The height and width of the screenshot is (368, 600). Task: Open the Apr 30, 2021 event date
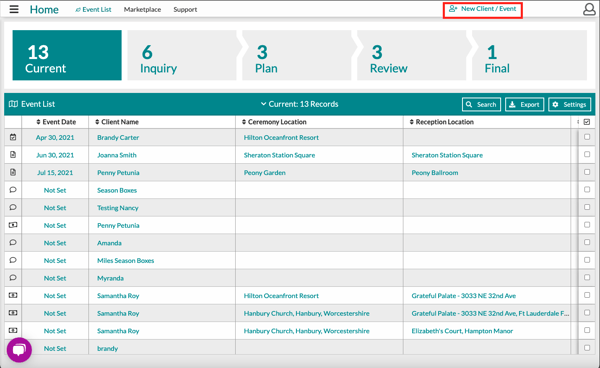click(x=55, y=137)
